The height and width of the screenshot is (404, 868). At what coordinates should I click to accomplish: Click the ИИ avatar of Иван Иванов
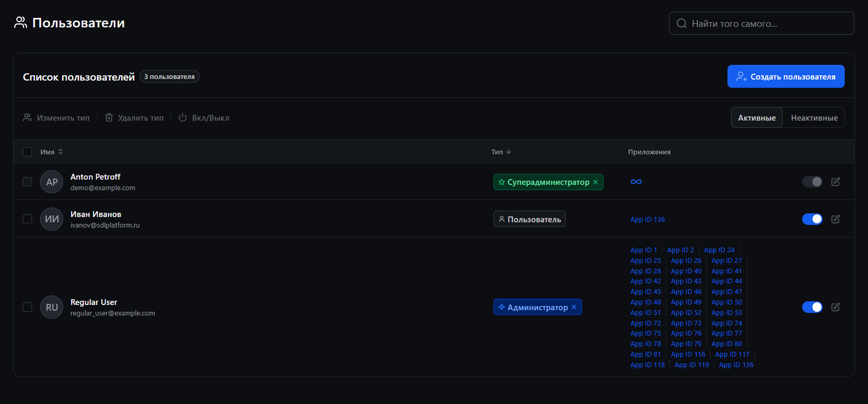tap(52, 219)
